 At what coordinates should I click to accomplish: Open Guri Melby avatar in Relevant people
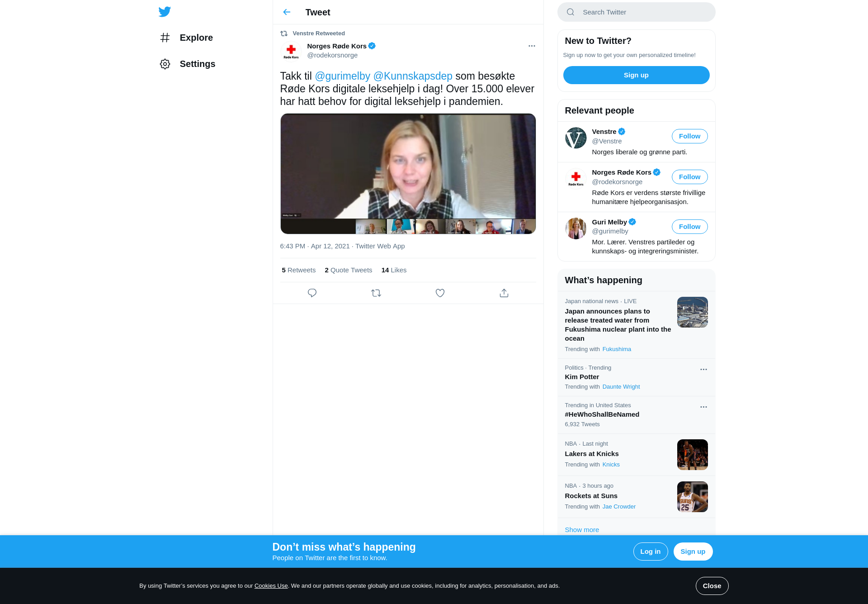tap(576, 228)
